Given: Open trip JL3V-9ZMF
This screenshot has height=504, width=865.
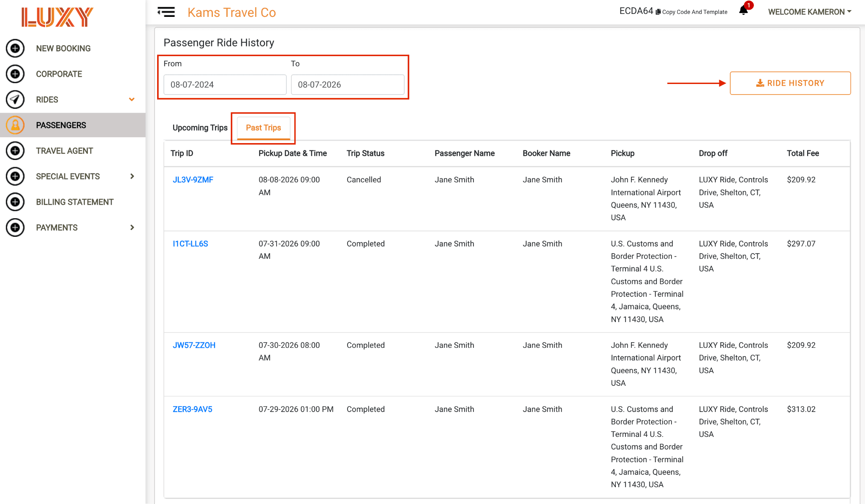Looking at the screenshot, I should tap(193, 179).
